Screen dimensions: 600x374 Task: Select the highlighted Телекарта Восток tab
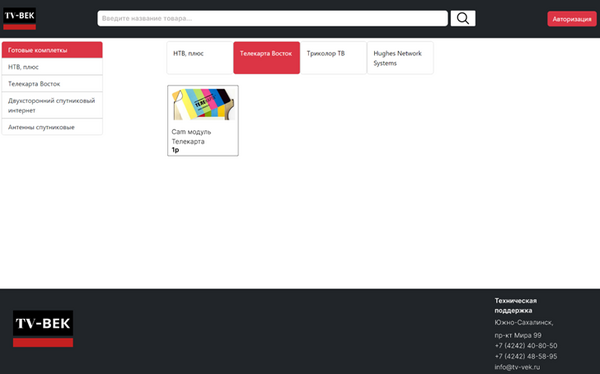pyautogui.click(x=266, y=58)
